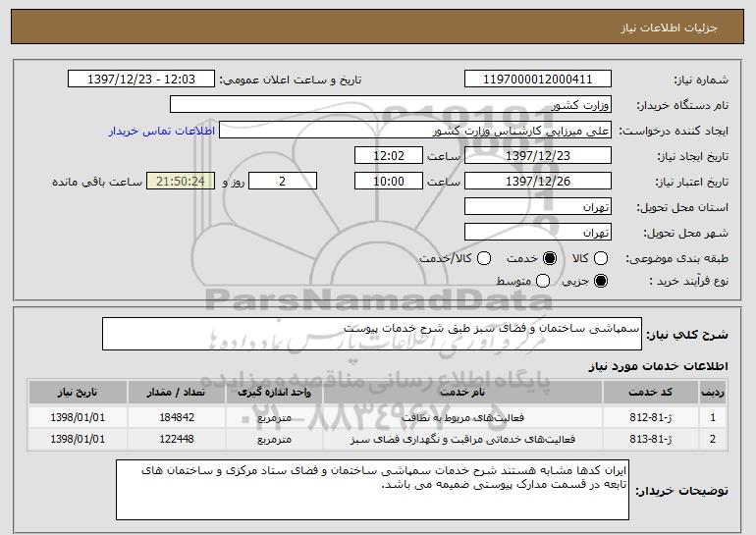The width and height of the screenshot is (756, 535).
Task: Select the خدمت radio button
Action: coord(550,258)
